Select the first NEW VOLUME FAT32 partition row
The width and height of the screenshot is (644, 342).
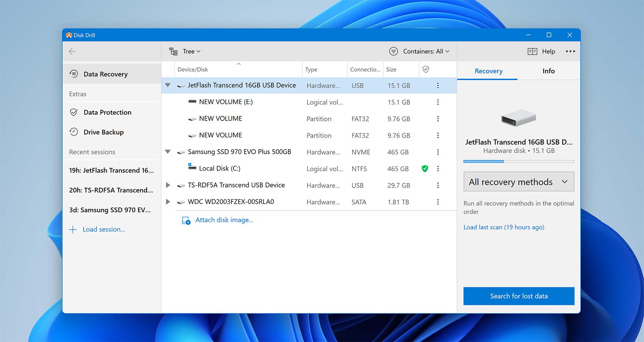309,119
